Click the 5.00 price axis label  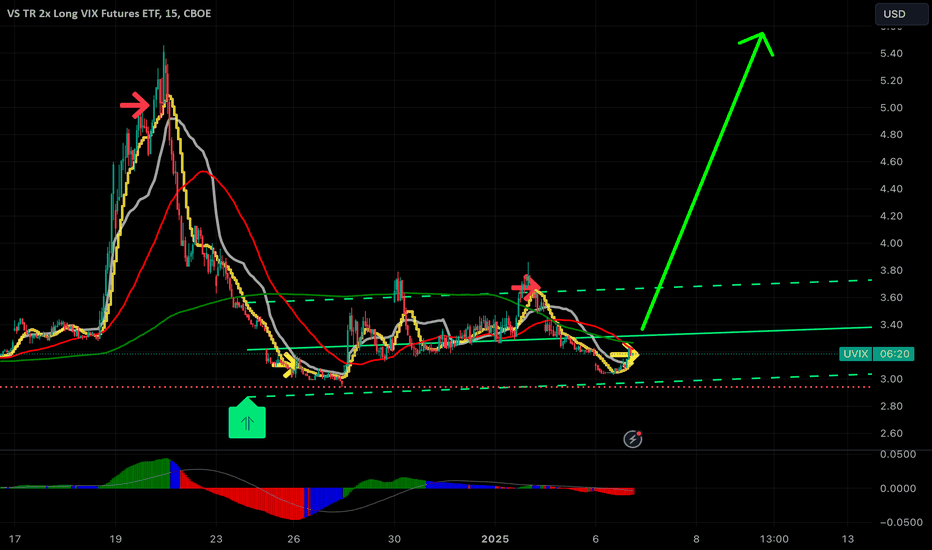point(891,108)
